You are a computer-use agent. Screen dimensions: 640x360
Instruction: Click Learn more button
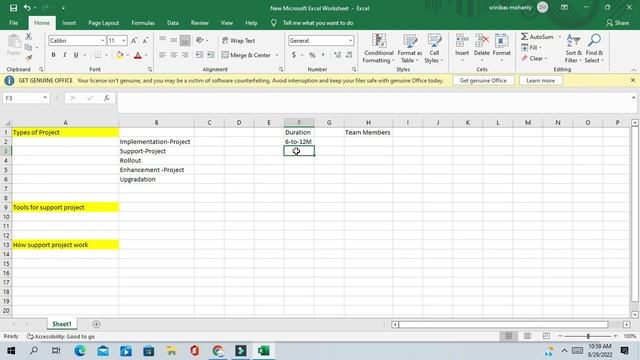pos(540,80)
